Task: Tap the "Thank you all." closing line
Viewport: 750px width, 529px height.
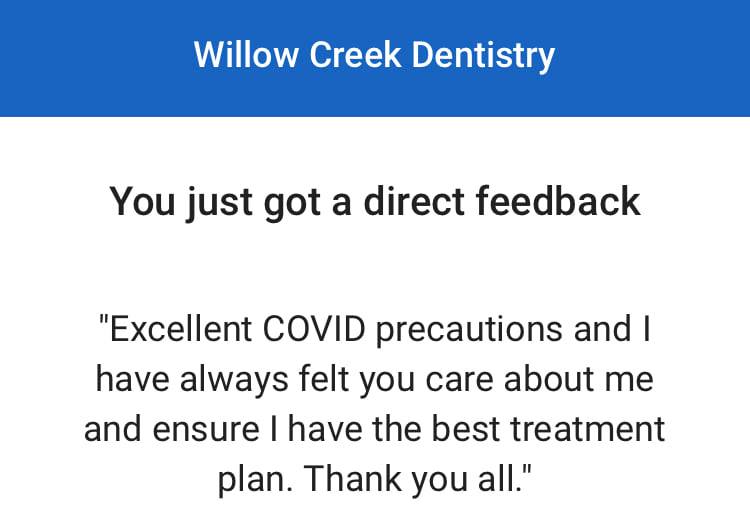Action: point(417,479)
